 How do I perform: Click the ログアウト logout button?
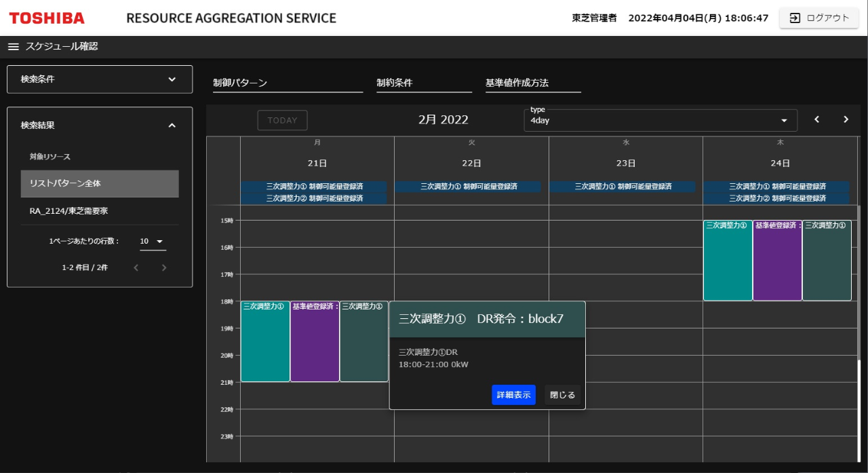point(819,18)
